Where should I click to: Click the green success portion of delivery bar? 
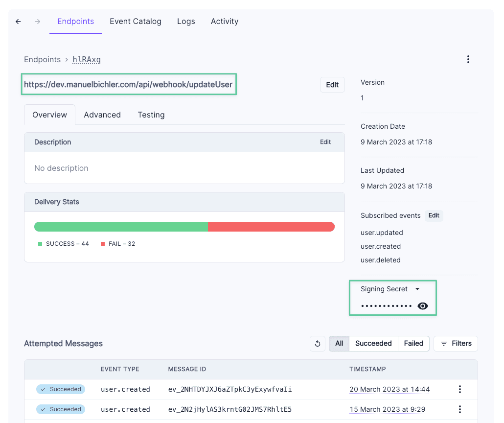pos(121,227)
